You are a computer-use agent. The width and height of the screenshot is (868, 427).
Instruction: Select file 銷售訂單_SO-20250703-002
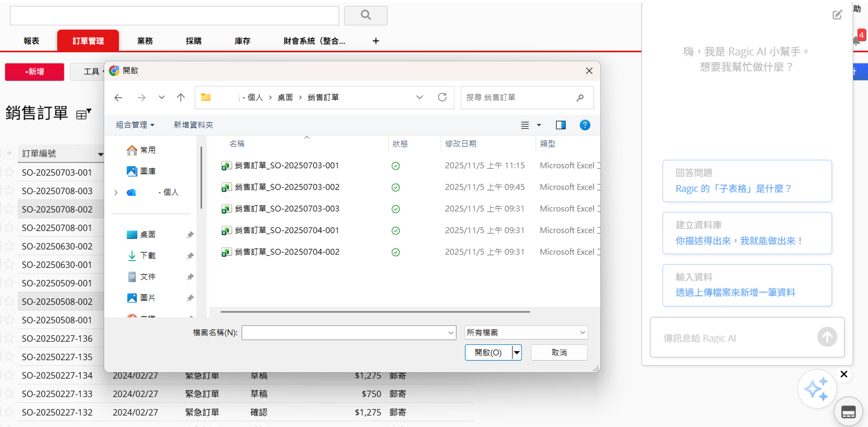click(287, 187)
